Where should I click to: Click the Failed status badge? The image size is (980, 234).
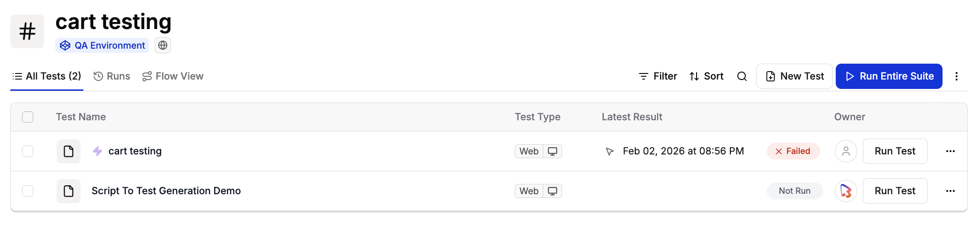pyautogui.click(x=793, y=151)
